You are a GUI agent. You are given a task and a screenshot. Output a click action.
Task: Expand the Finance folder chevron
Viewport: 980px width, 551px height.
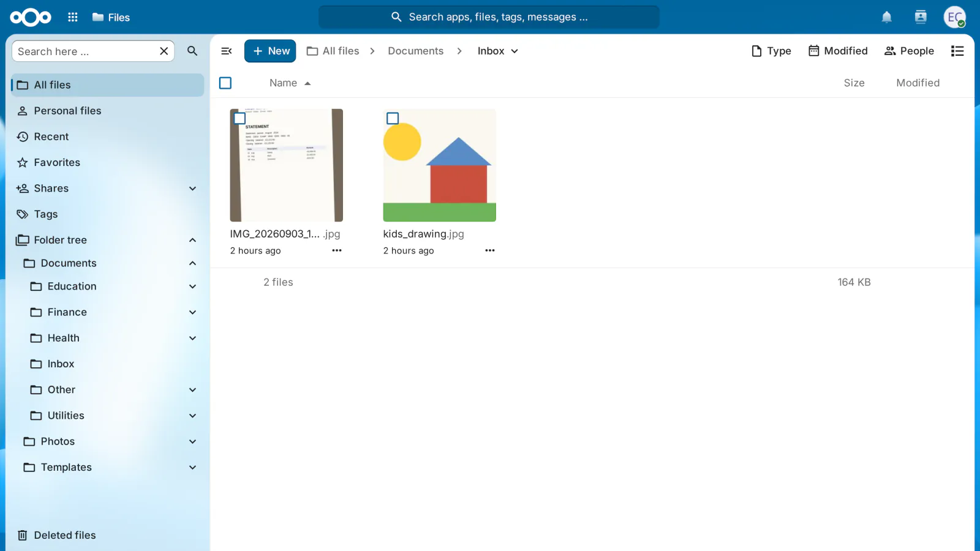point(193,312)
